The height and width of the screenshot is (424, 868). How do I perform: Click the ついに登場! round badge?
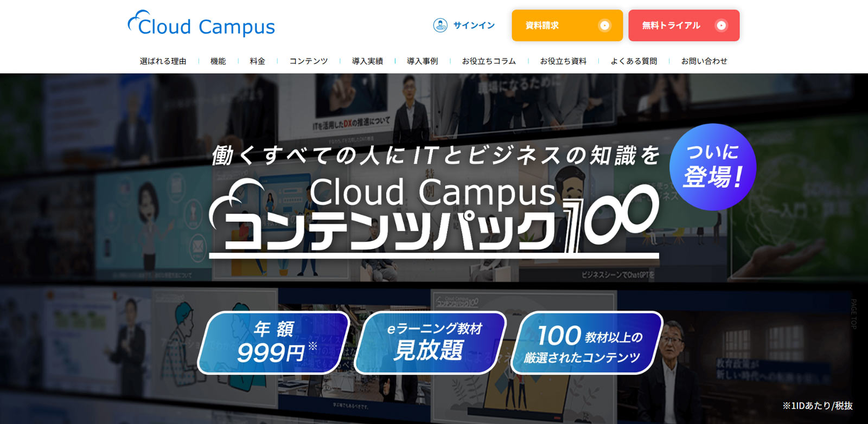[713, 167]
